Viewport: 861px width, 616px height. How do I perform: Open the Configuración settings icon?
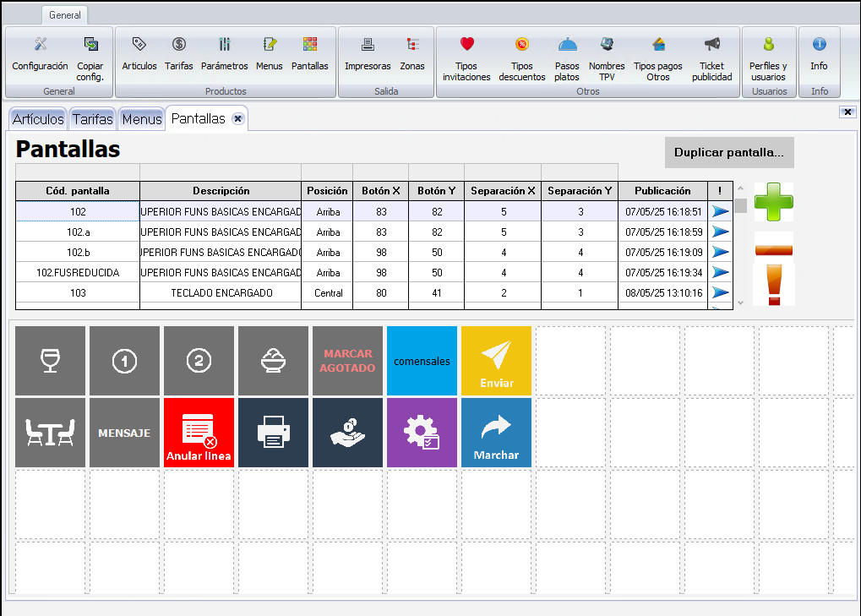click(40, 54)
